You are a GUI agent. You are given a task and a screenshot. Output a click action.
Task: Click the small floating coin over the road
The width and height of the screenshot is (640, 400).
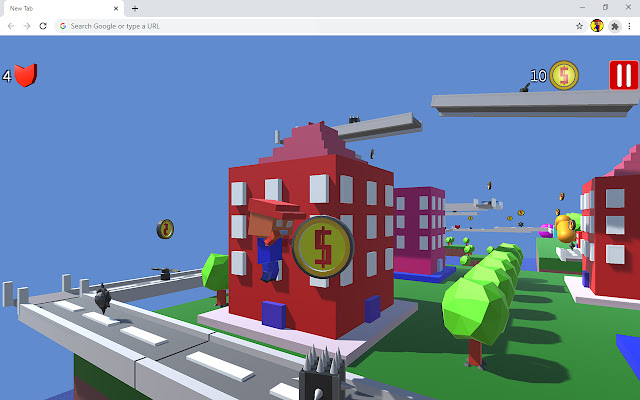tap(165, 229)
